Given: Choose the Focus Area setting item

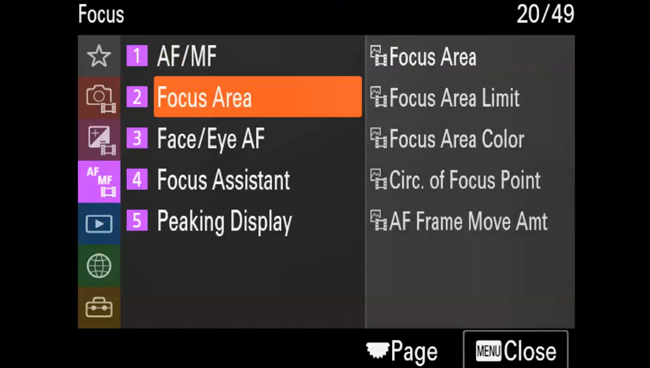Looking at the screenshot, I should 470,56.
